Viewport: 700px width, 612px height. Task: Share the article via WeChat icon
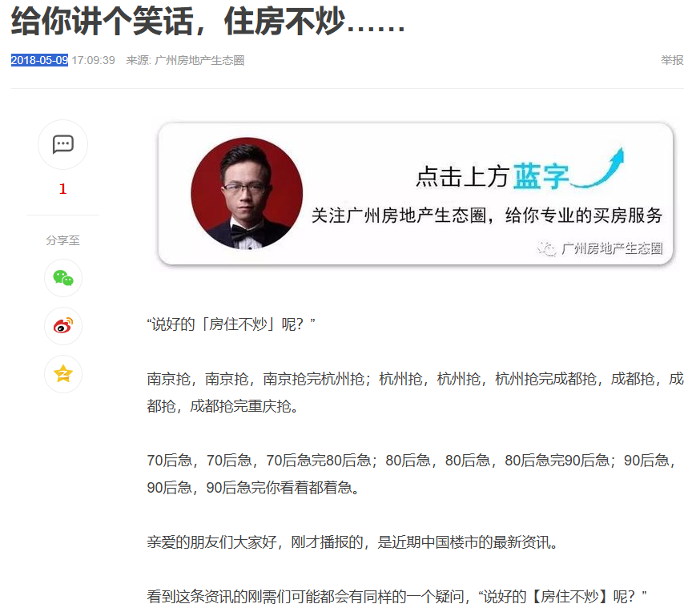coord(63,278)
